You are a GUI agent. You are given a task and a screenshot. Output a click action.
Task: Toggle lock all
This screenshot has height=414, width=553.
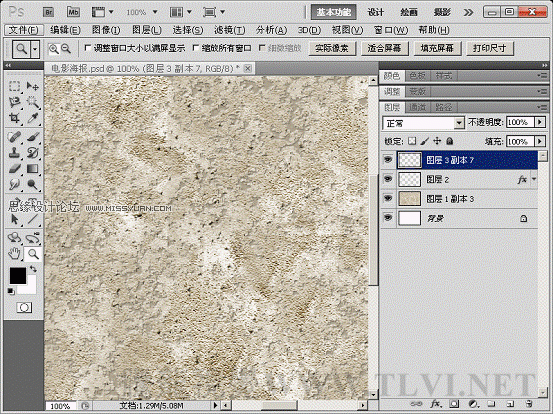coord(449,141)
